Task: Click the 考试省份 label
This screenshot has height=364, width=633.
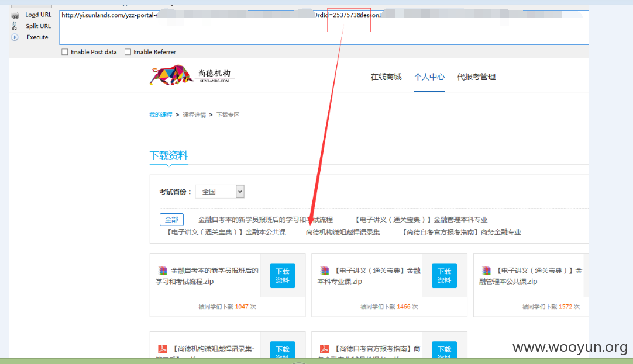Action: coord(175,192)
